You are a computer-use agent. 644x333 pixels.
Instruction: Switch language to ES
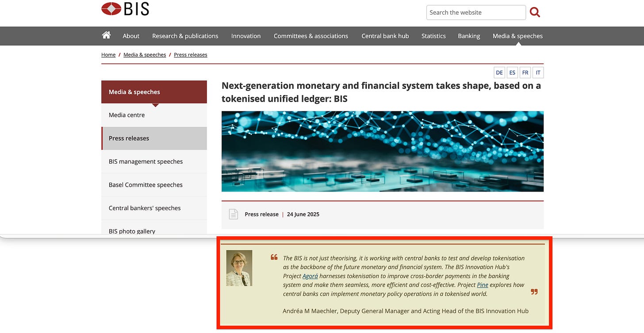tap(512, 73)
